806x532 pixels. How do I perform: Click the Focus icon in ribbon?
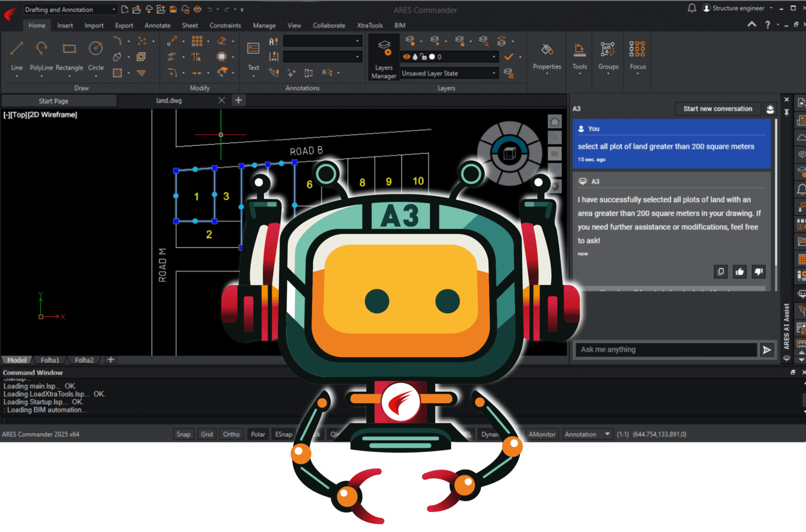pyautogui.click(x=637, y=49)
